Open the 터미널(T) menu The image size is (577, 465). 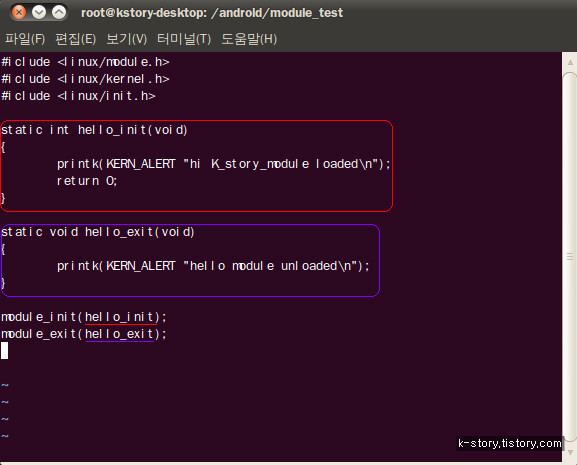(x=184, y=39)
